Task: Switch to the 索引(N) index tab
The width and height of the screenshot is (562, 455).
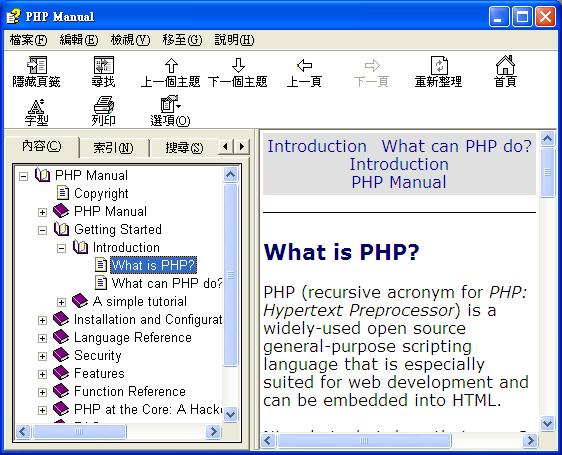Action: [x=113, y=148]
